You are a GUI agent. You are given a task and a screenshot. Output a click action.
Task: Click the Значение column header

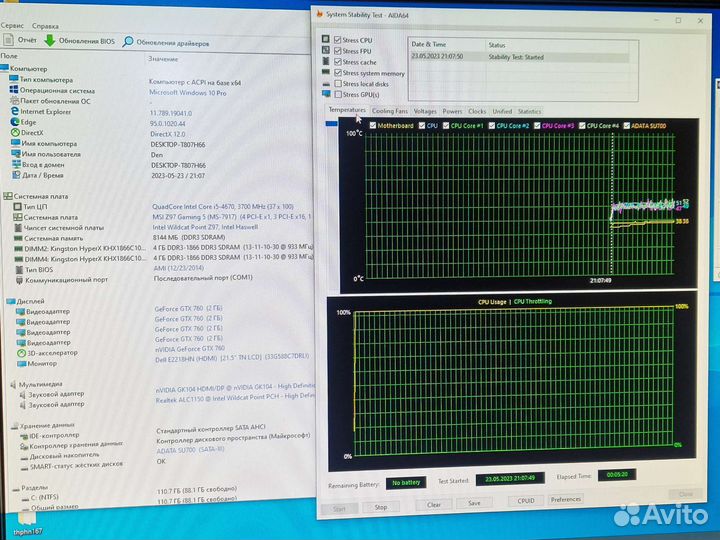pos(163,59)
